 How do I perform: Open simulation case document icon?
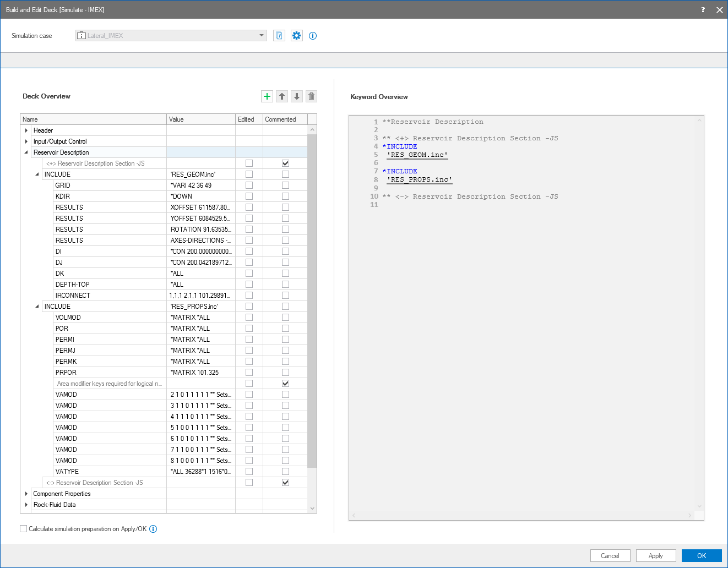point(279,36)
